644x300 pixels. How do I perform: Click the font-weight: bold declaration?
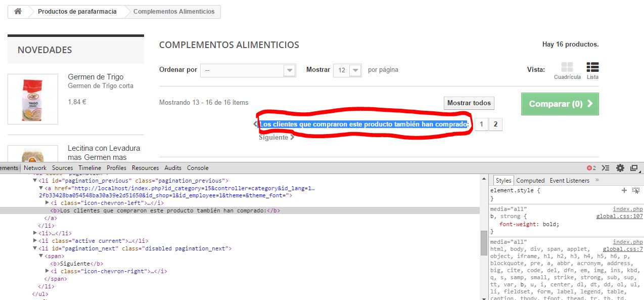pos(529,224)
